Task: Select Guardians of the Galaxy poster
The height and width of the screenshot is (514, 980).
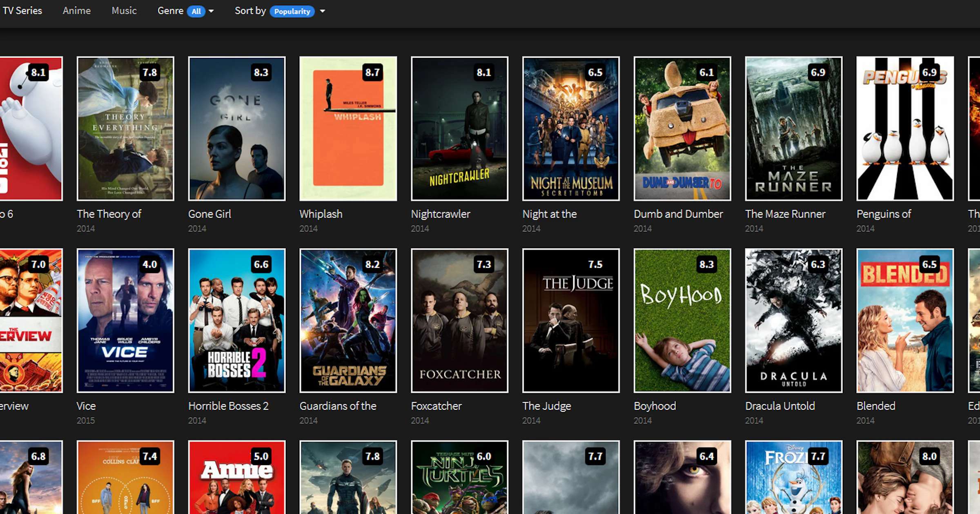Action: tap(348, 321)
